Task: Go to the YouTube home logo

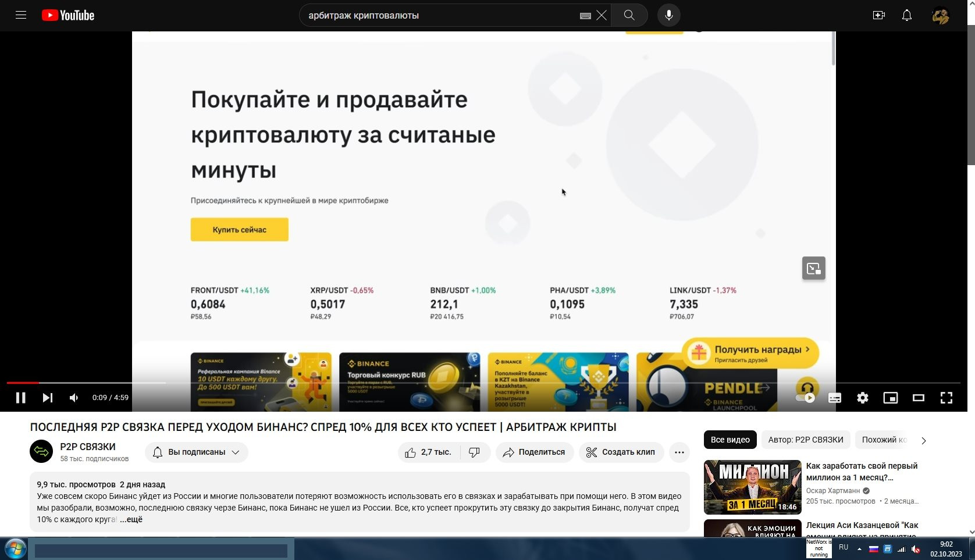Action: click(68, 15)
